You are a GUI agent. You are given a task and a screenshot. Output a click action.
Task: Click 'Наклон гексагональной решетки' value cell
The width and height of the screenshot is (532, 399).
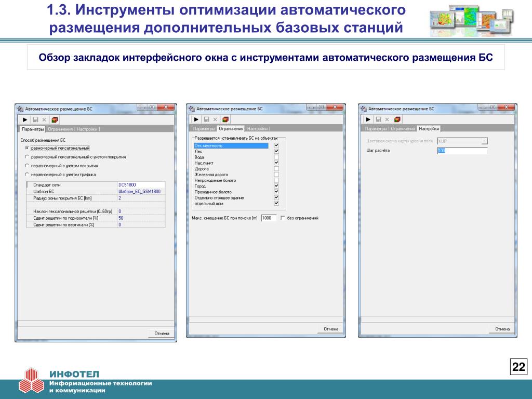click(x=141, y=211)
